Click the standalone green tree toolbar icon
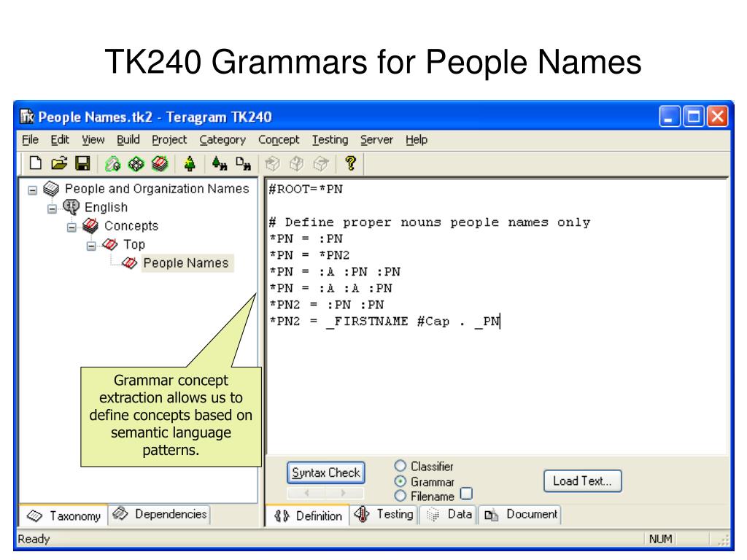The image size is (747, 560). 190,164
